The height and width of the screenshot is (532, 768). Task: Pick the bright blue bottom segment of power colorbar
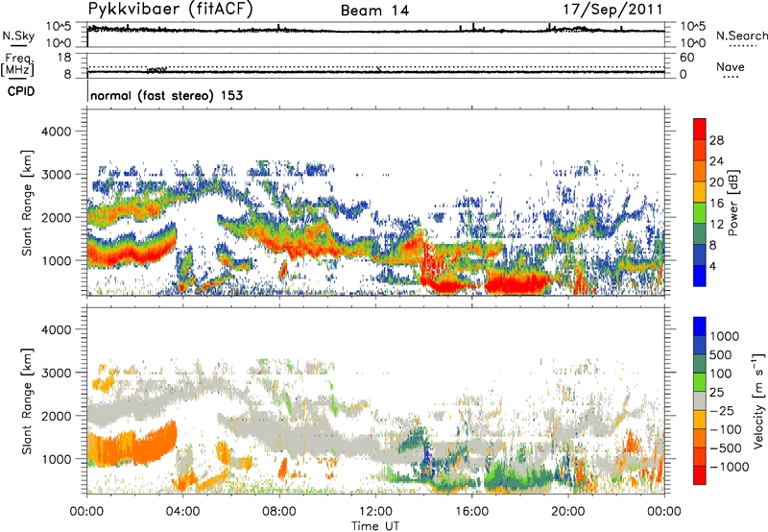click(x=700, y=276)
